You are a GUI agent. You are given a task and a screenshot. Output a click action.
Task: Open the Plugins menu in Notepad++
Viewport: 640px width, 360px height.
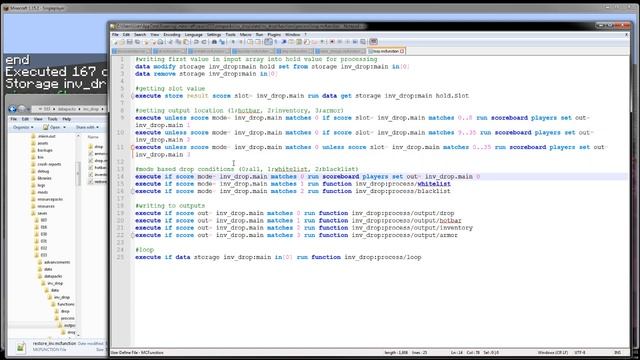click(274, 35)
